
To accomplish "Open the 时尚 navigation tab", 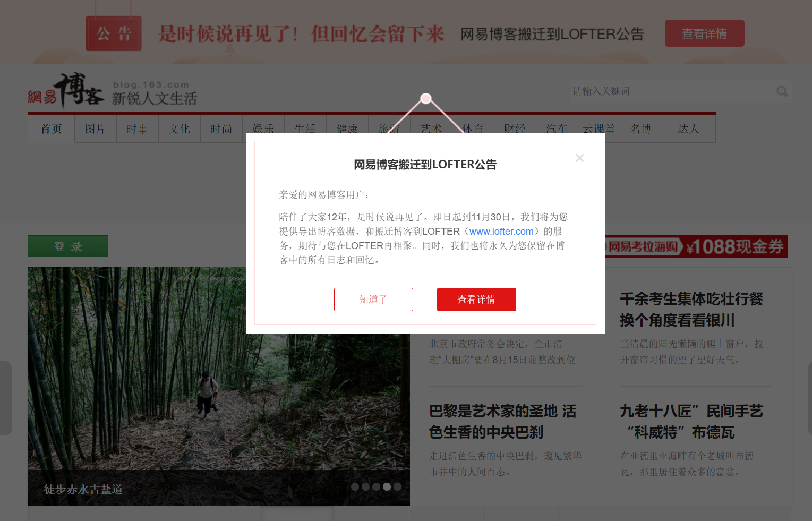I will [x=221, y=129].
